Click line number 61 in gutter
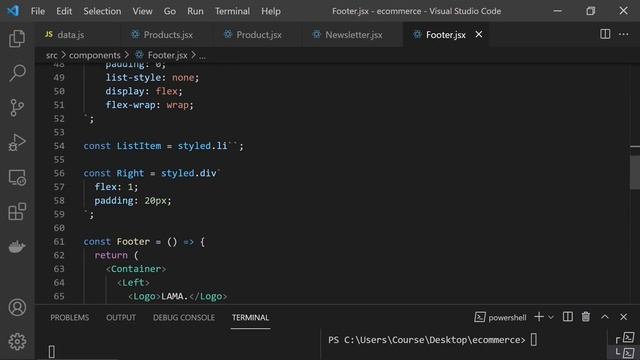The width and height of the screenshot is (640, 360). pyautogui.click(x=59, y=242)
